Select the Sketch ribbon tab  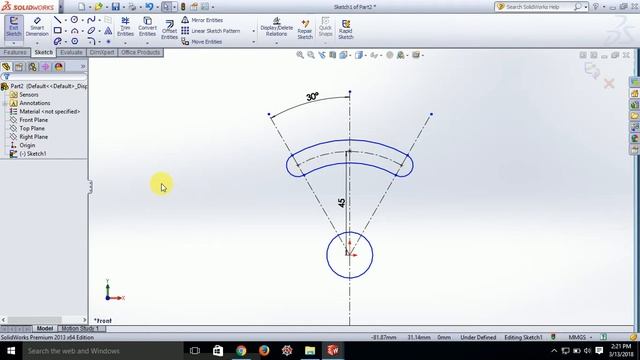pos(44,52)
